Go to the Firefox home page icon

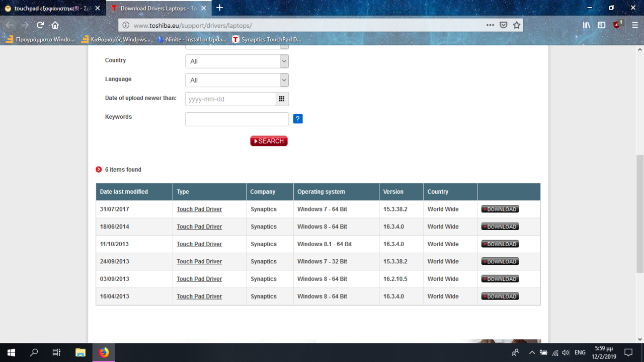55,25
